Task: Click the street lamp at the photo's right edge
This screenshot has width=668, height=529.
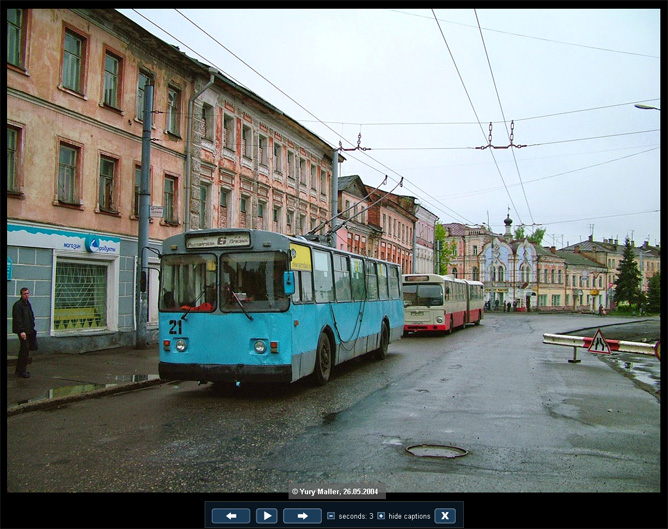Action: click(646, 106)
